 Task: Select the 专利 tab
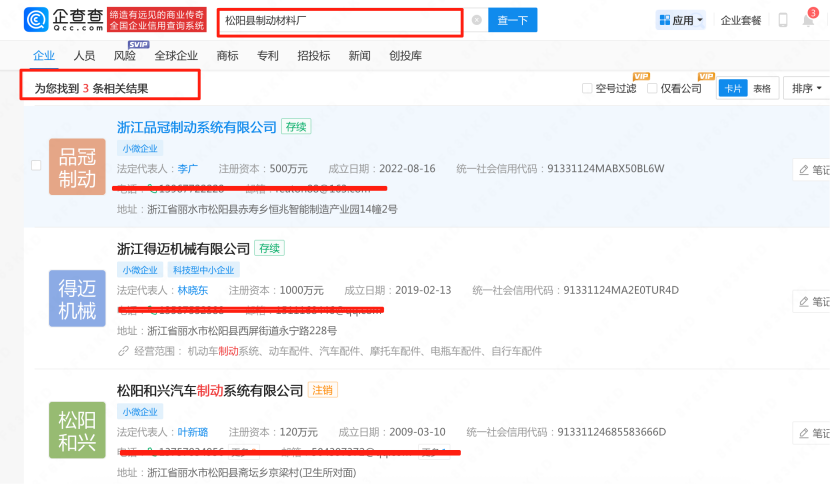tap(268, 56)
